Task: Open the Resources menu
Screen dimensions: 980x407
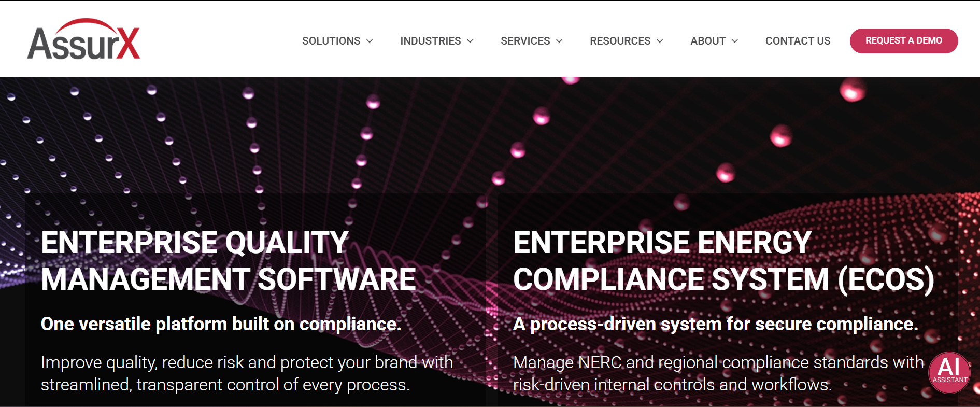Action: click(620, 41)
